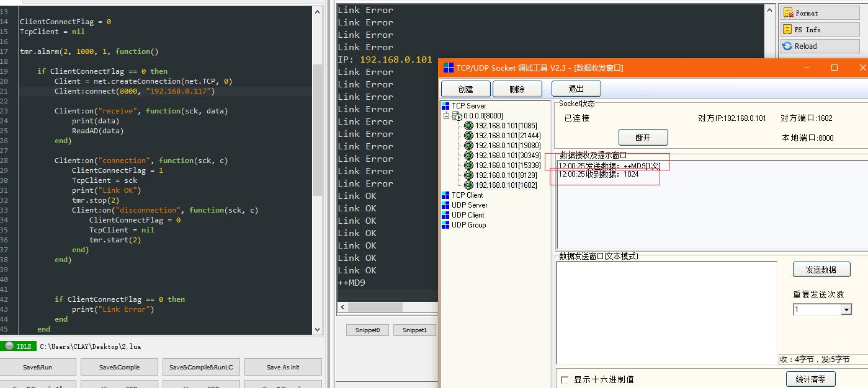This screenshot has width=868, height=388.
Task: Click the 创建 (create) button
Action: coord(465,89)
